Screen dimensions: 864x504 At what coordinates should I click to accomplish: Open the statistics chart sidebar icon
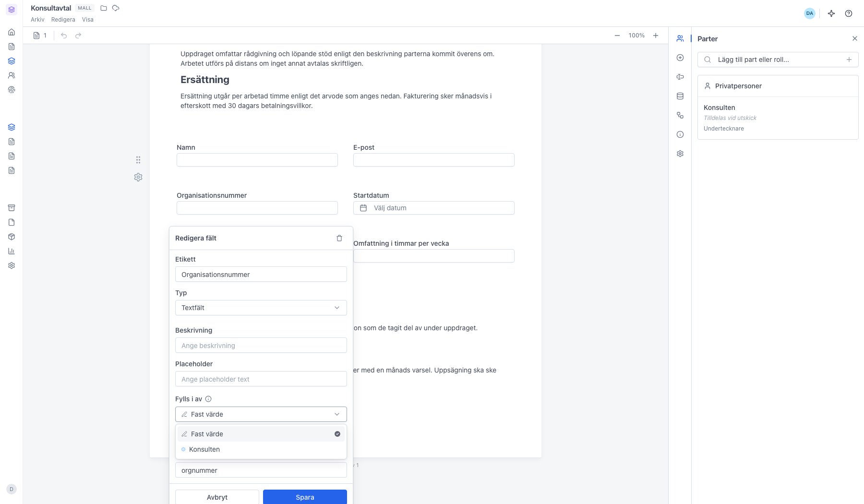(x=12, y=251)
